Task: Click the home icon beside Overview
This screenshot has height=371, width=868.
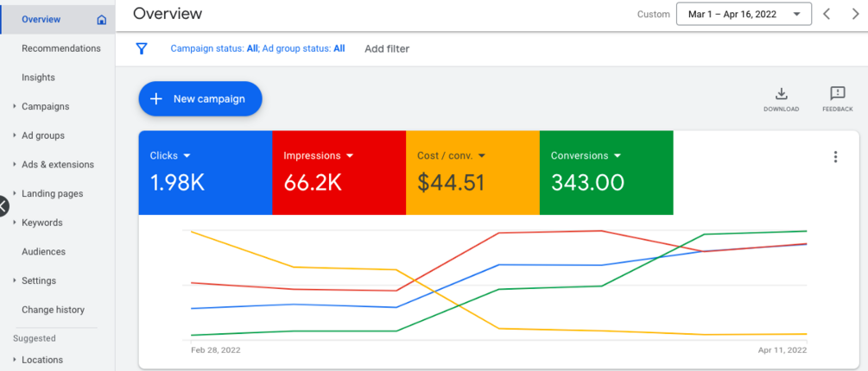Action: [x=101, y=20]
